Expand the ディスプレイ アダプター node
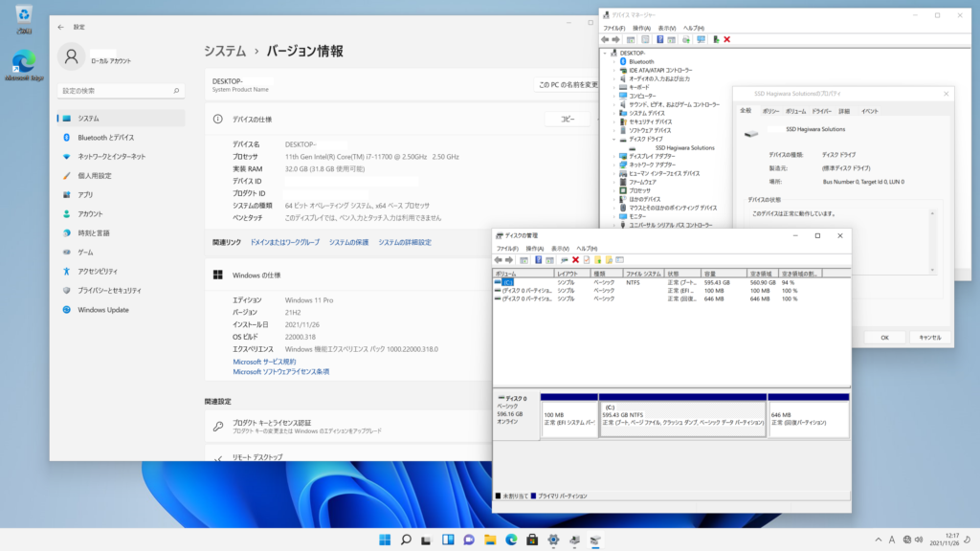 (x=614, y=156)
